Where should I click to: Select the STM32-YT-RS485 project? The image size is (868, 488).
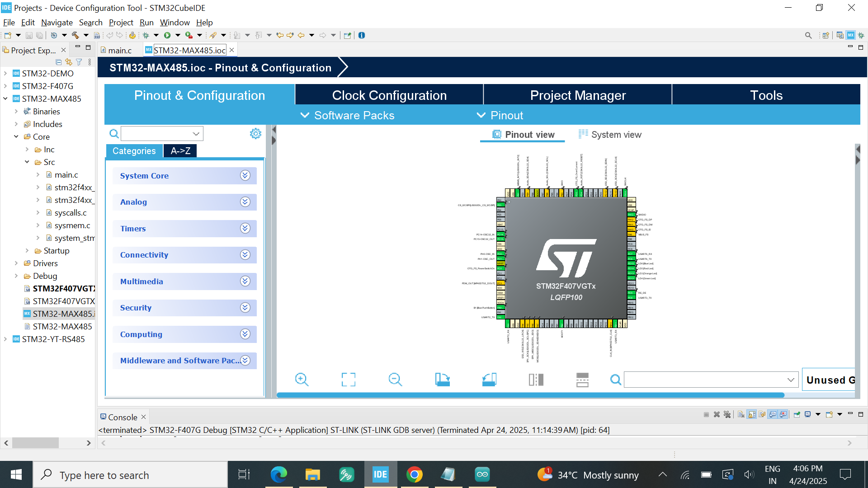click(53, 339)
